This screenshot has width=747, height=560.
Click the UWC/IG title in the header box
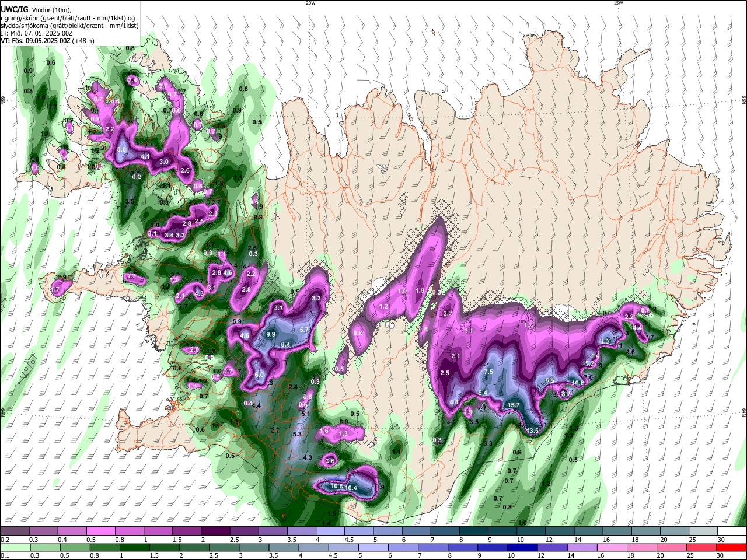pos(14,9)
